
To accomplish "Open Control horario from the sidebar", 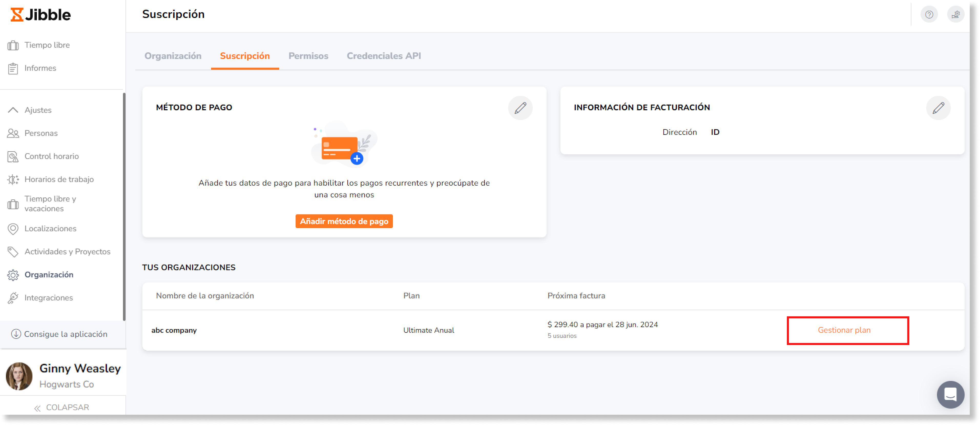I will coord(13,156).
